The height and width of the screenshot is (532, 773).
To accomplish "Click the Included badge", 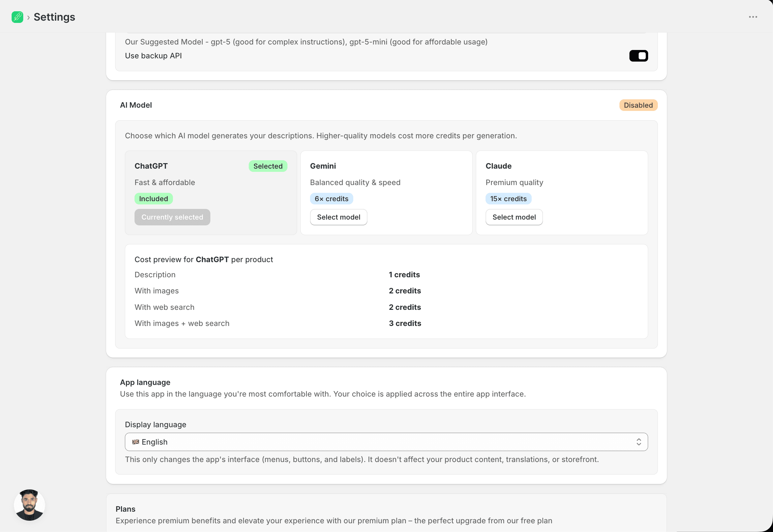I will pos(153,199).
